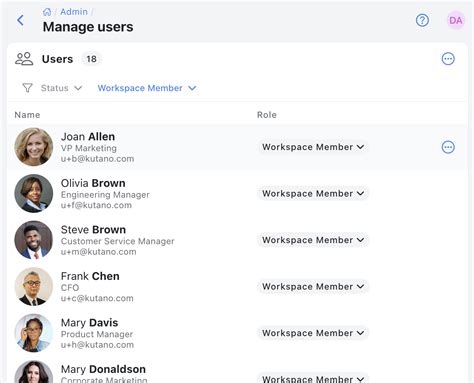Open the Status filter dropdown
The width and height of the screenshot is (474, 383).
(x=61, y=88)
